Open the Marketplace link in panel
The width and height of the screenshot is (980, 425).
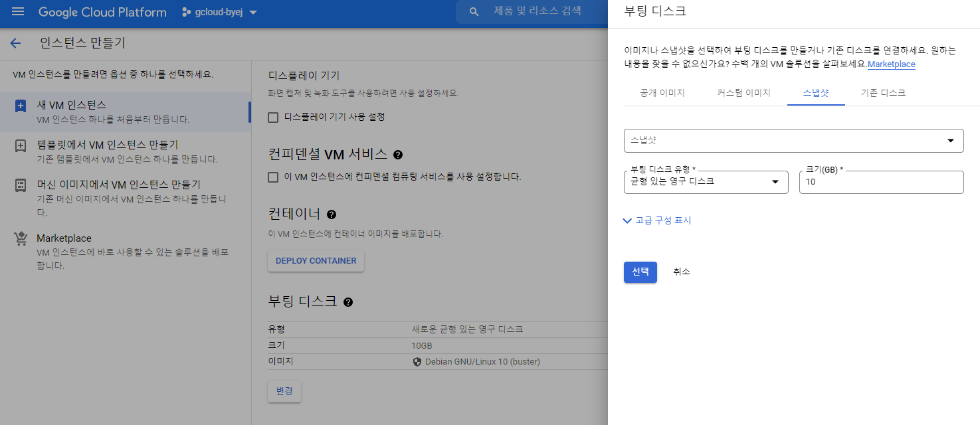892,64
